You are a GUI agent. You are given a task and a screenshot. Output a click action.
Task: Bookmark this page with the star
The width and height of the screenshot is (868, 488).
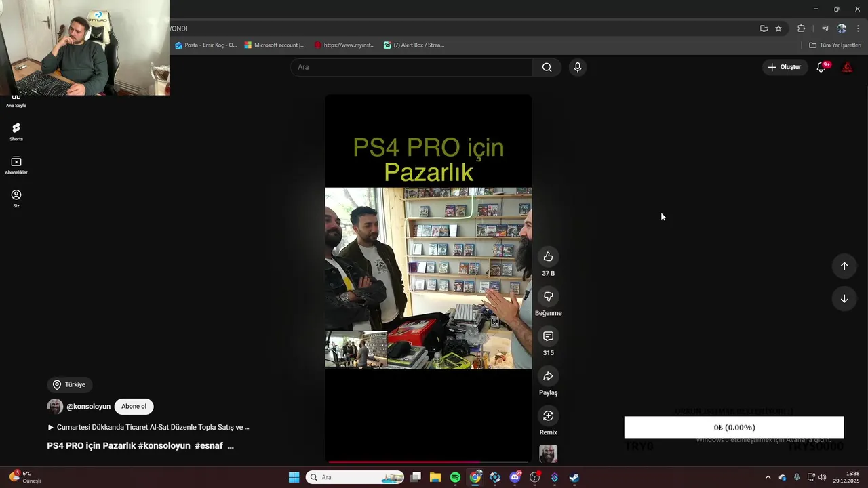(x=778, y=28)
